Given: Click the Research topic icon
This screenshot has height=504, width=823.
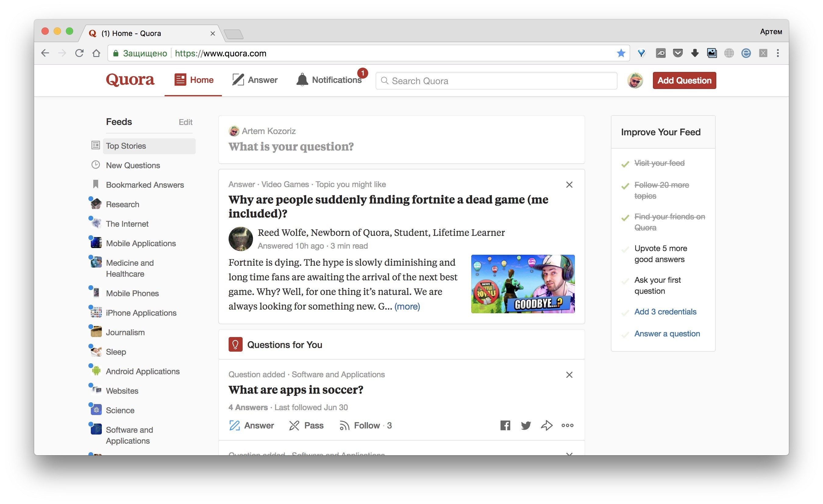Looking at the screenshot, I should (96, 204).
